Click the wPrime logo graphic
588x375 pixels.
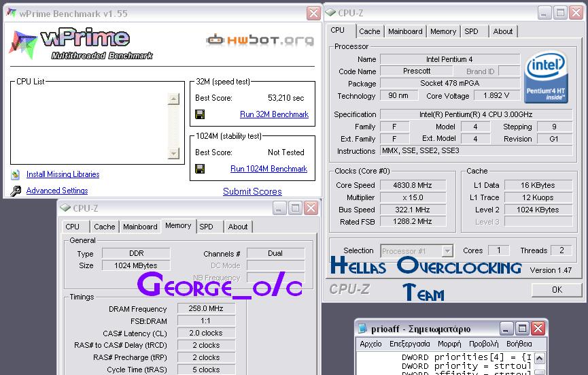pos(82,44)
